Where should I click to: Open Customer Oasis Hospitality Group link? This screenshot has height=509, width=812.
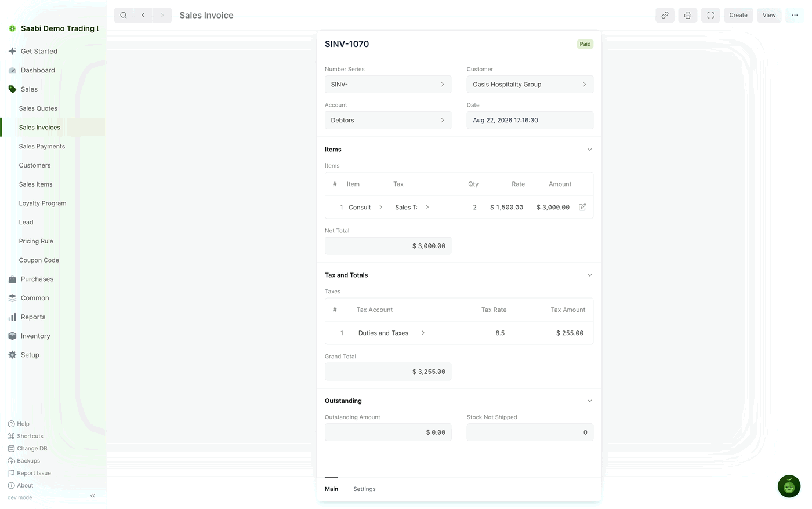point(530,85)
